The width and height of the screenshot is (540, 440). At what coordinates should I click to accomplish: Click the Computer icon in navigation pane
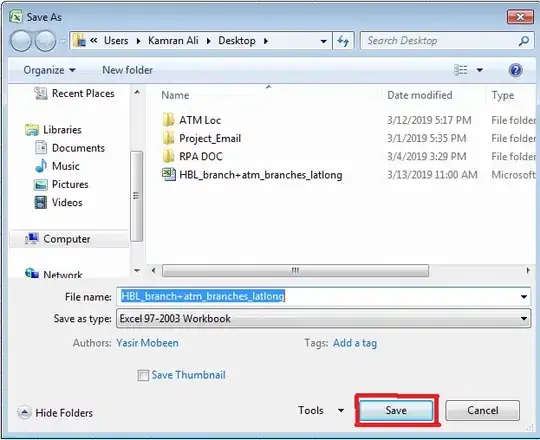32,239
